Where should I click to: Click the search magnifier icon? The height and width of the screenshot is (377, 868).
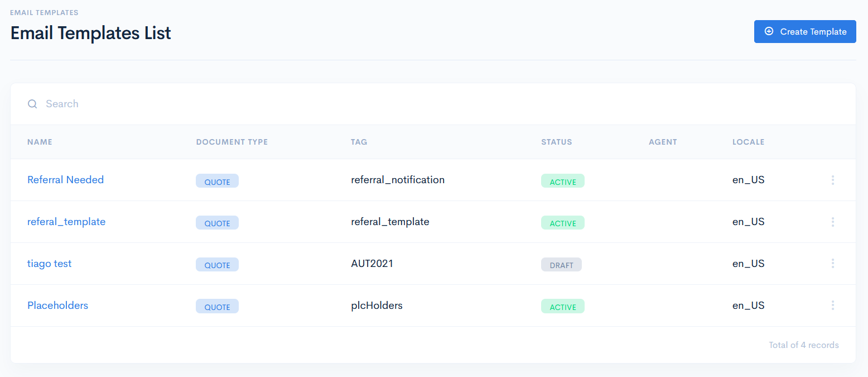click(x=32, y=104)
